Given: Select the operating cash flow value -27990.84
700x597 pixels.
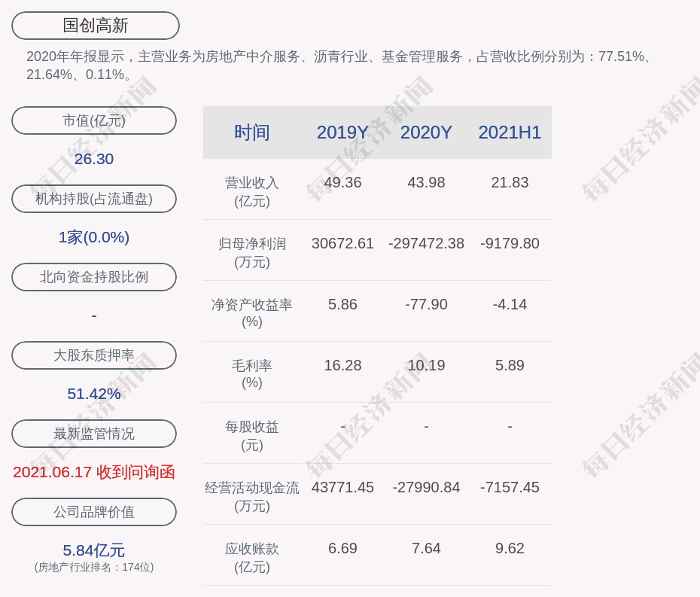Looking at the screenshot, I should tap(426, 487).
